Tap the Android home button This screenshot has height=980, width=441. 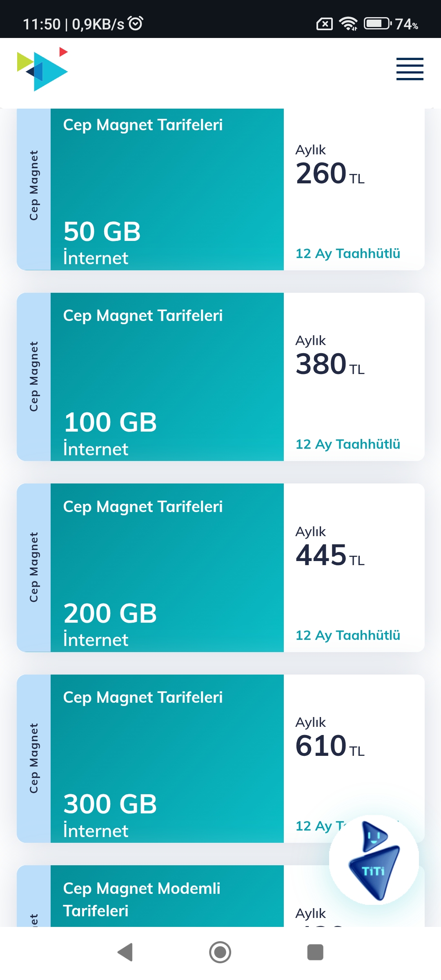point(220,952)
